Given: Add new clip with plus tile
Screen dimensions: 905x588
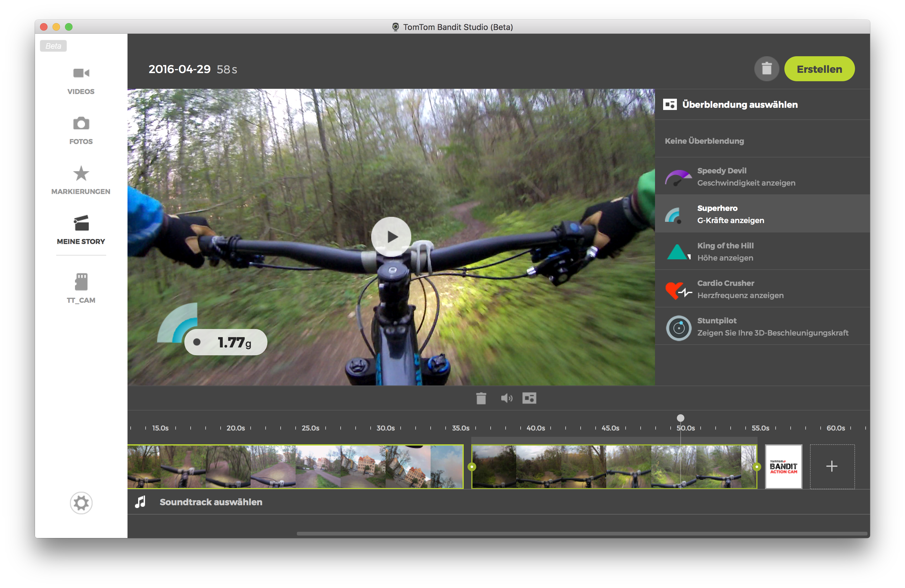Looking at the screenshot, I should tap(832, 466).
